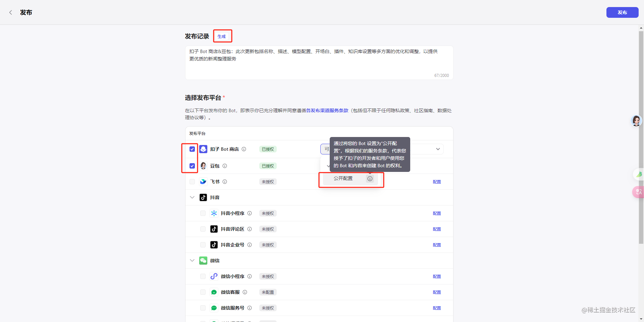Click 配置 link for 抖音评论区
Screen dimensions: 644x322
tap(437, 229)
